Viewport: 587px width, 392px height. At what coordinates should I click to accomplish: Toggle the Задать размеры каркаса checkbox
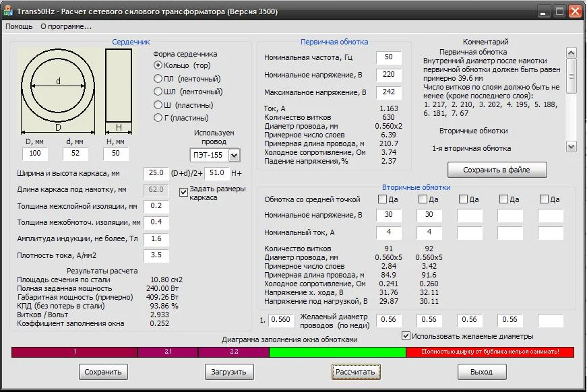tap(184, 191)
